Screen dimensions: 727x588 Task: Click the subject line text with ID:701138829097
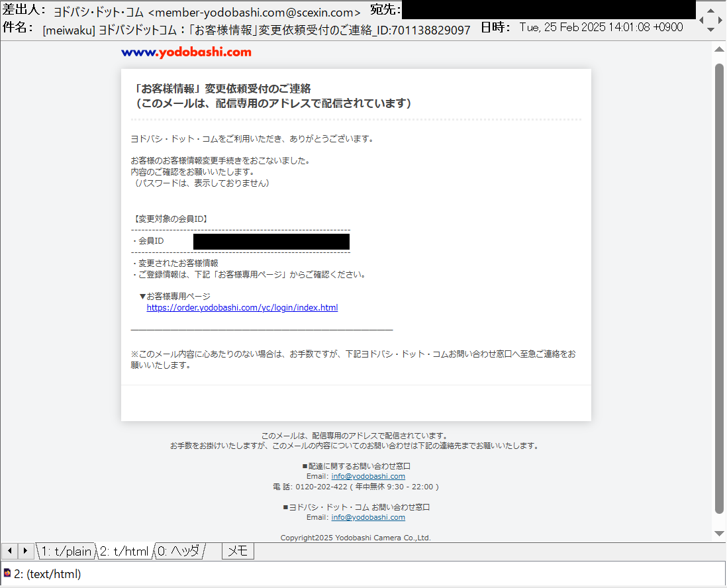pos(256,30)
